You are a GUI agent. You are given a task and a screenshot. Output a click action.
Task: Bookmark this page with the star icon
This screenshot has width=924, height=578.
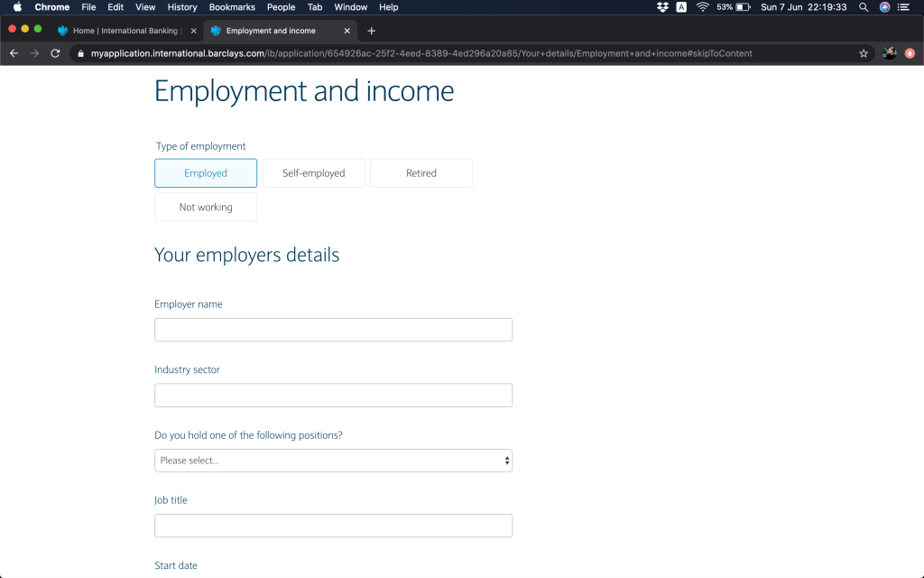864,53
